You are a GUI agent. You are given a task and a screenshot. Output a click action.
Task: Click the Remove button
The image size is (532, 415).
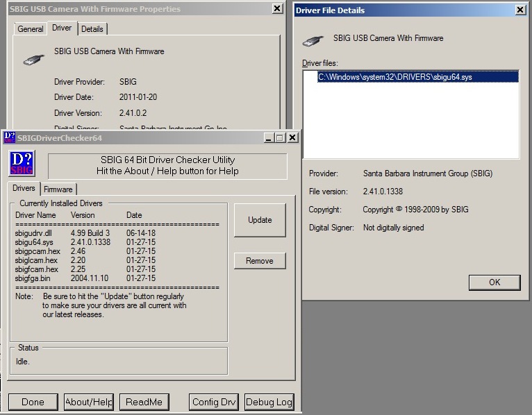(x=260, y=261)
